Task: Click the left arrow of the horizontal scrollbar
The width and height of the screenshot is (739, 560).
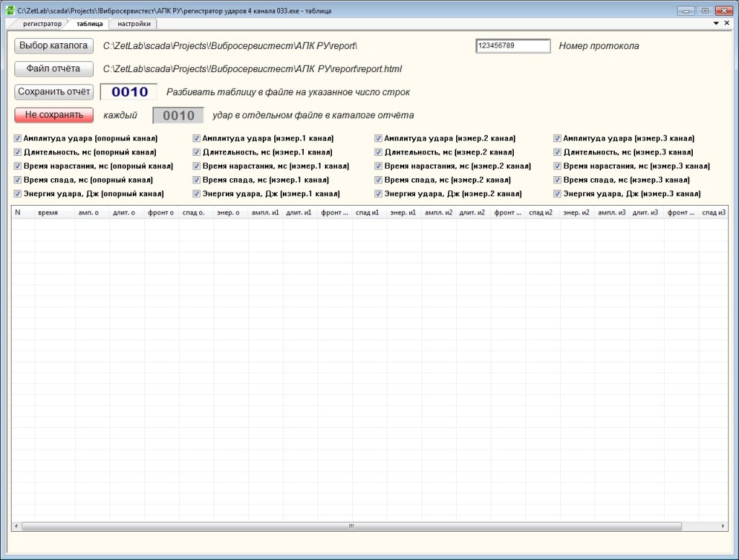Action: pyautogui.click(x=17, y=525)
